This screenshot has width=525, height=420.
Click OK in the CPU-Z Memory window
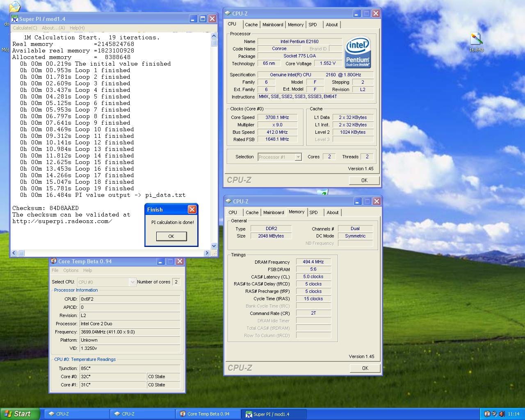tap(365, 368)
